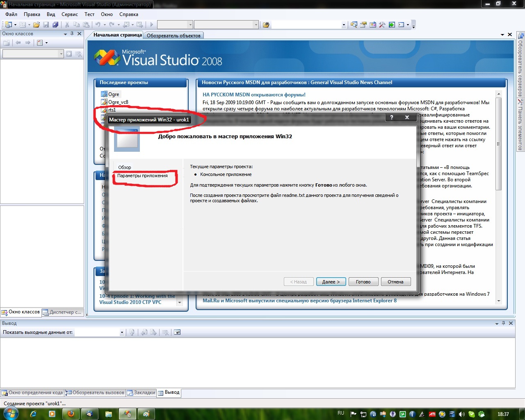Click the Open File folder icon
The width and height of the screenshot is (525, 420).
click(x=37, y=25)
